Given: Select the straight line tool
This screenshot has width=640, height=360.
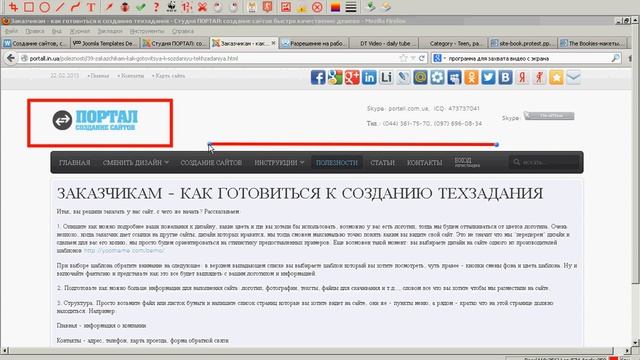Looking at the screenshot, I should (60, 7).
